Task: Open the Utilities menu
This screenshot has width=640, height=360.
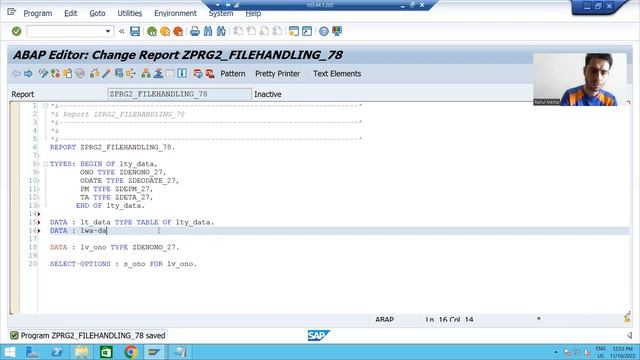Action: click(x=130, y=13)
